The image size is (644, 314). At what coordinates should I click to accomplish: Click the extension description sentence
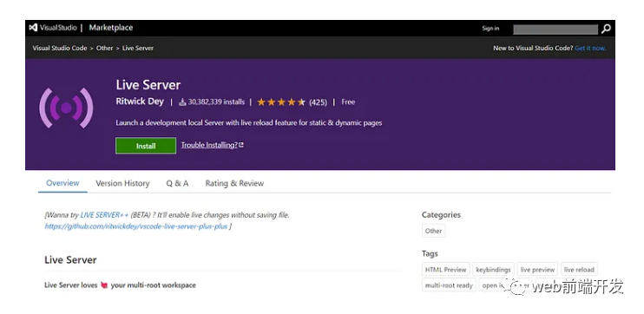click(x=249, y=122)
